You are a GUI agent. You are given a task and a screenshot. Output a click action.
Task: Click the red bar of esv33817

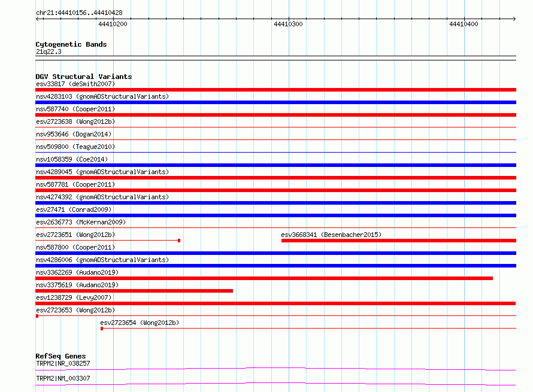[275, 90]
